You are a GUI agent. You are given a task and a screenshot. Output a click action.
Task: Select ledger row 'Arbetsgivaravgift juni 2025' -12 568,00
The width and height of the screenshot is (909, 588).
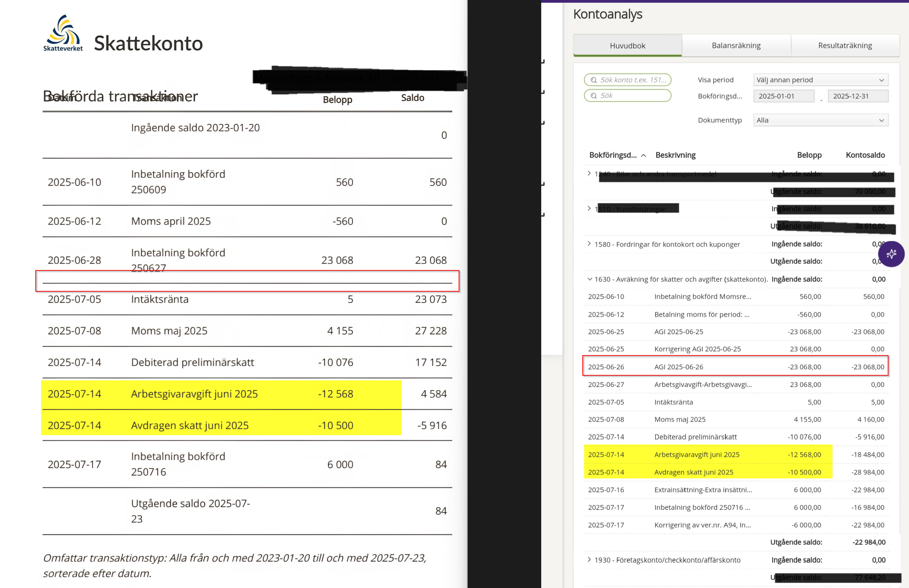pos(736,454)
